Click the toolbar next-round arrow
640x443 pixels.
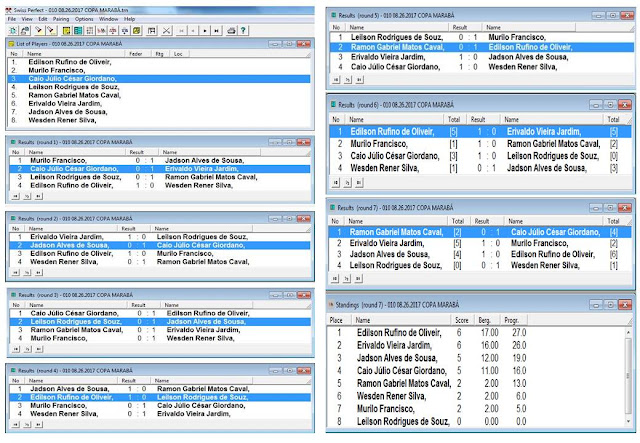tap(205, 30)
